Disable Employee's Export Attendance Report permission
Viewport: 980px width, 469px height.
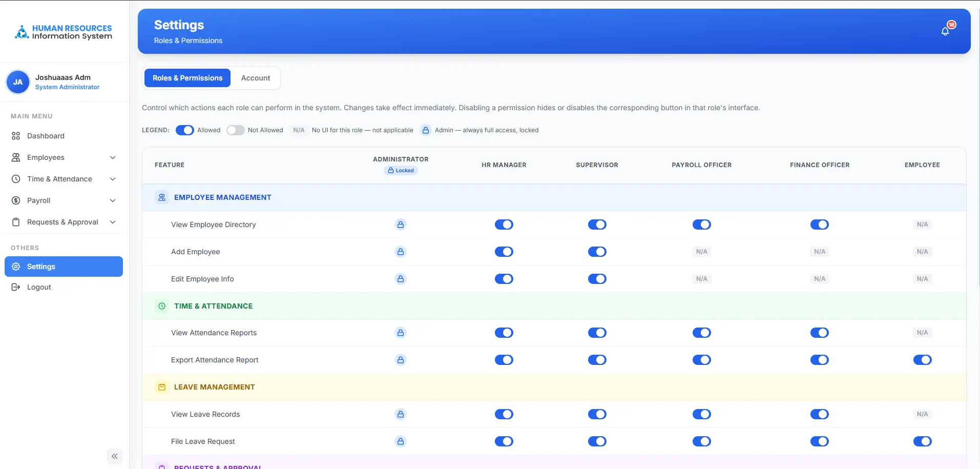(x=922, y=360)
